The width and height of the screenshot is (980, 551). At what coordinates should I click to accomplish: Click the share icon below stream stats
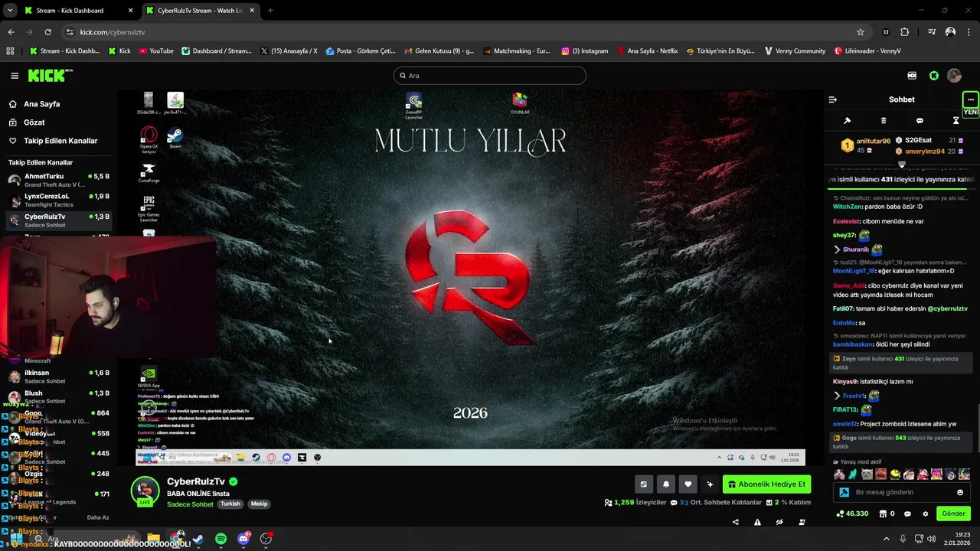(736, 522)
